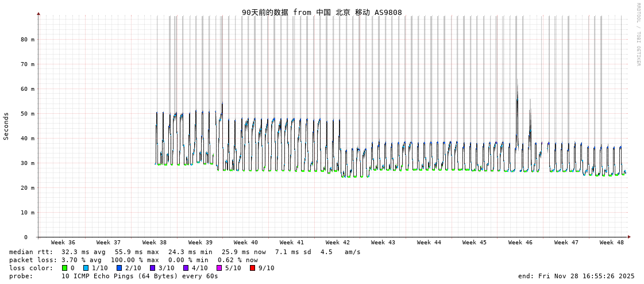This screenshot has width=644, height=284.
Task: Click the blue 2/10 loss color swatch
Action: [x=119, y=268]
